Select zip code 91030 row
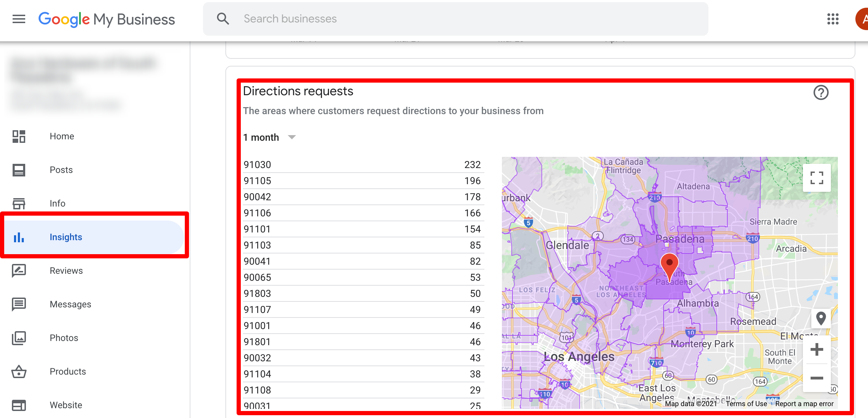 click(362, 165)
